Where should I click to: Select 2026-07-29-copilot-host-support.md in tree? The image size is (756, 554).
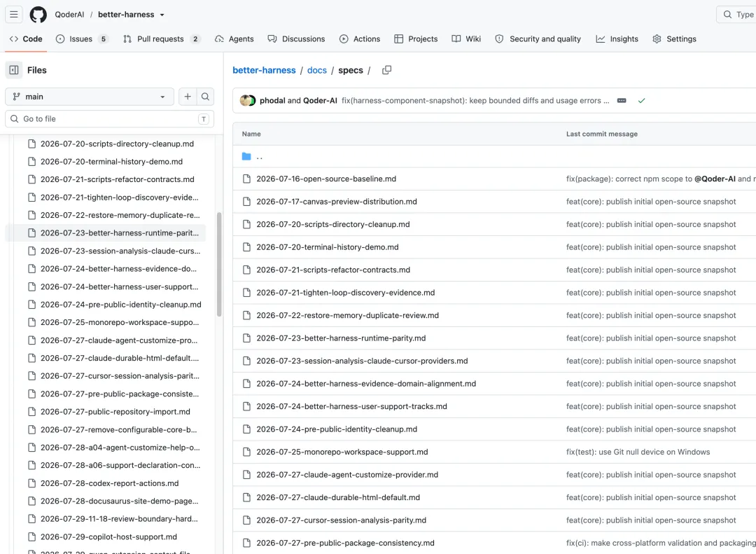(x=108, y=536)
